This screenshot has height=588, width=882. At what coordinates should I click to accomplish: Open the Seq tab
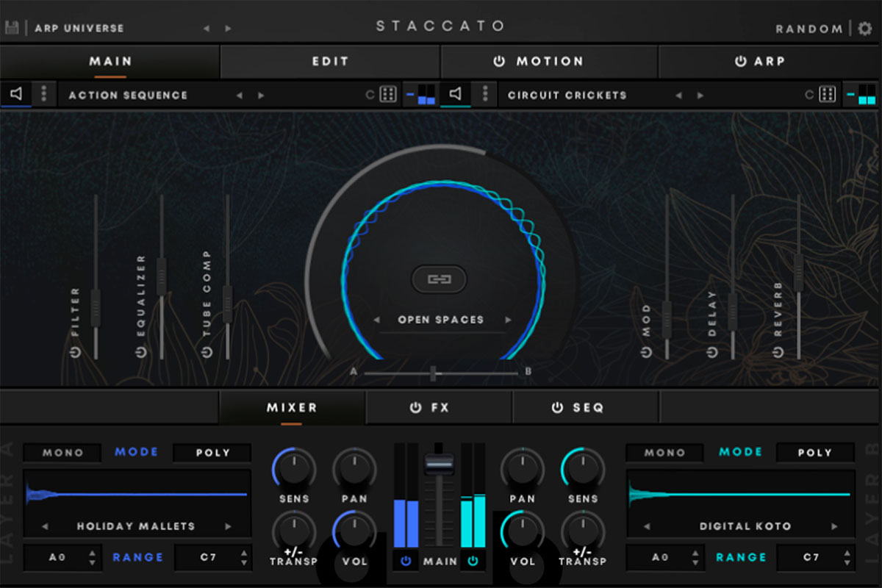tap(586, 407)
